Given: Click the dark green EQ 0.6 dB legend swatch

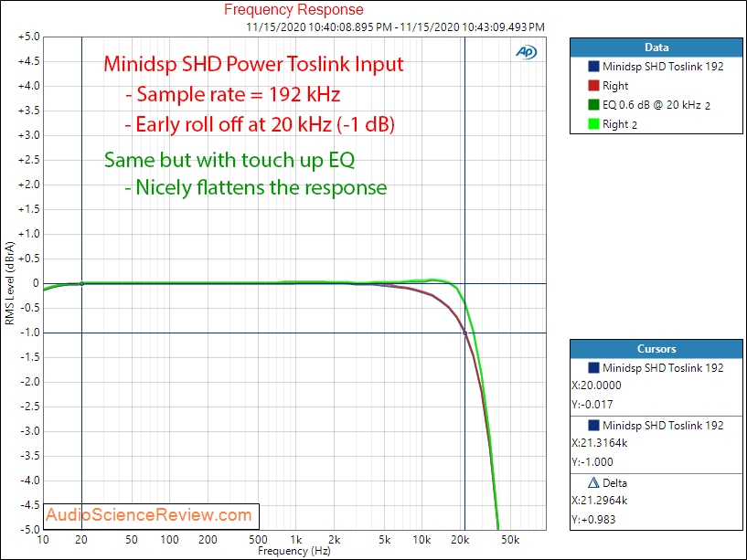Looking at the screenshot, I should click(x=593, y=105).
